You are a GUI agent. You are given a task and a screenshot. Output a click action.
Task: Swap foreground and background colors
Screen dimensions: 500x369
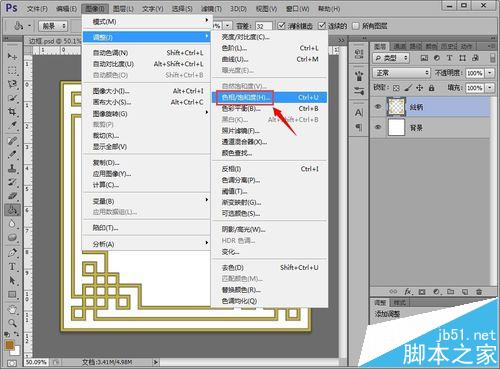16,334
